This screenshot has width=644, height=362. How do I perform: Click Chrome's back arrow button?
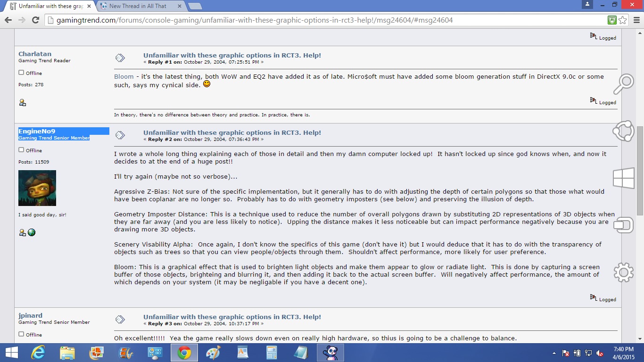(x=8, y=20)
